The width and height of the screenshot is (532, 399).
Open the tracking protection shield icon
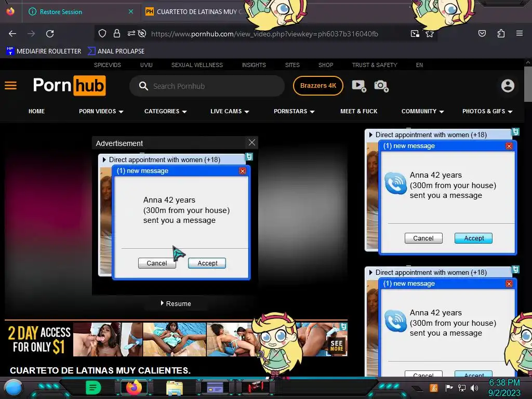pyautogui.click(x=102, y=33)
